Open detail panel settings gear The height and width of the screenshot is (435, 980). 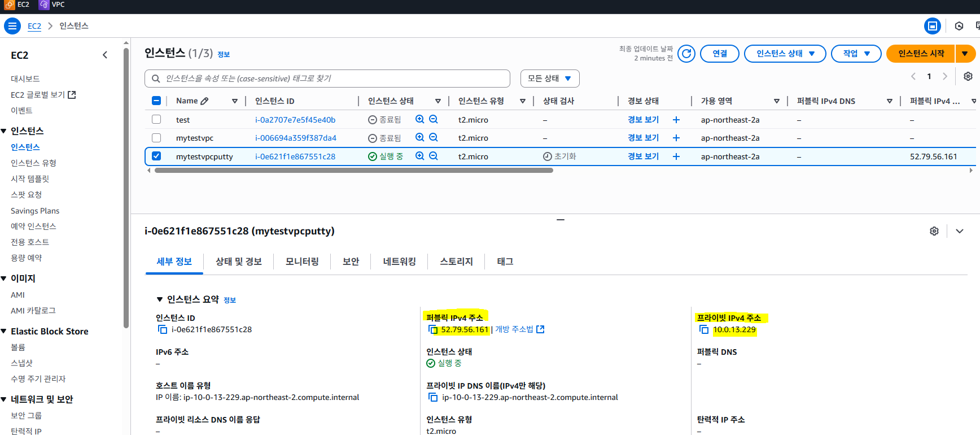(934, 231)
